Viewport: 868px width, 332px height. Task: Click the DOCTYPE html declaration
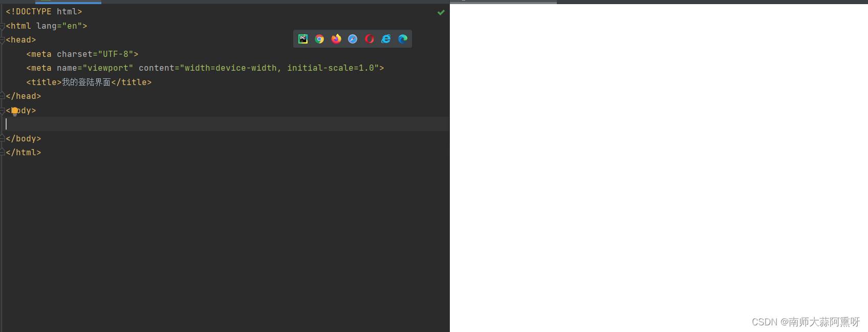(44, 11)
